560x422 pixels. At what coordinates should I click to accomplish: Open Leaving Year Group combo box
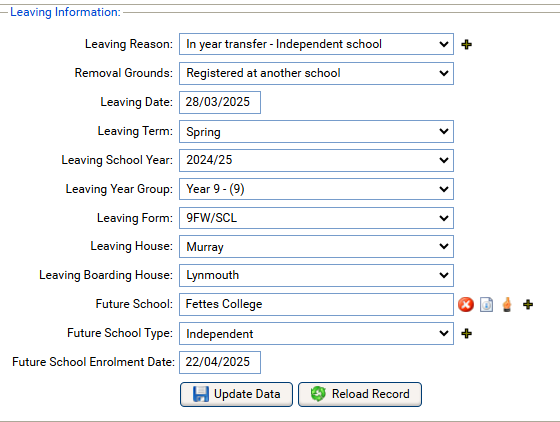[316, 189]
